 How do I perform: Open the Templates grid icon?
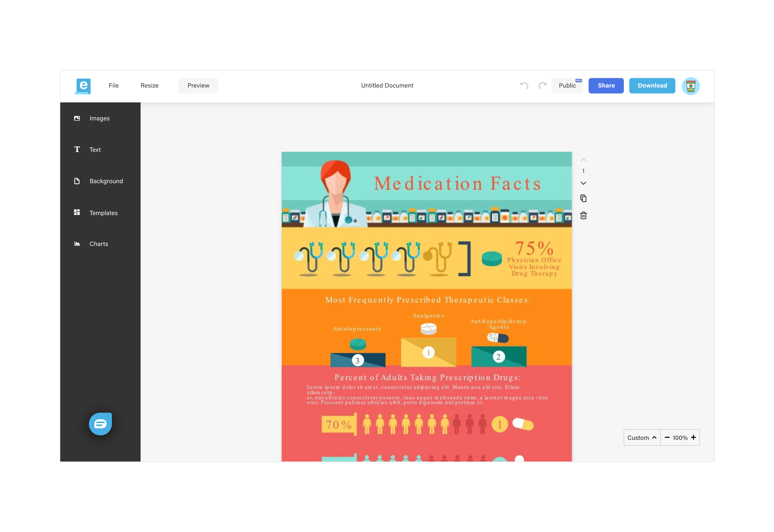coord(77,212)
